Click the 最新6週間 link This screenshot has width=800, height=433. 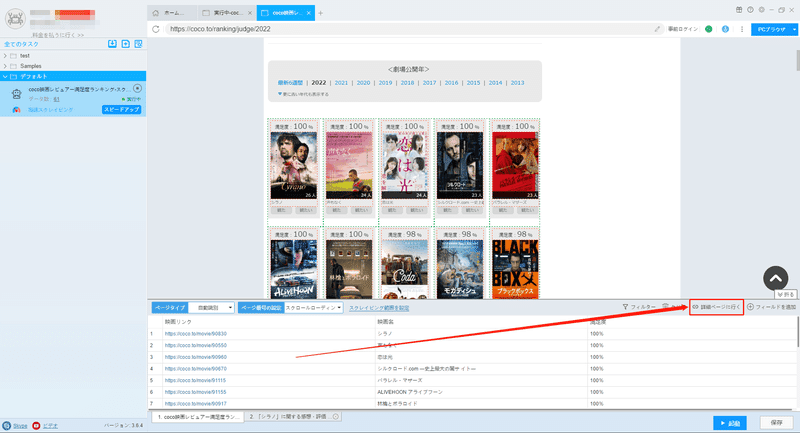pos(290,83)
